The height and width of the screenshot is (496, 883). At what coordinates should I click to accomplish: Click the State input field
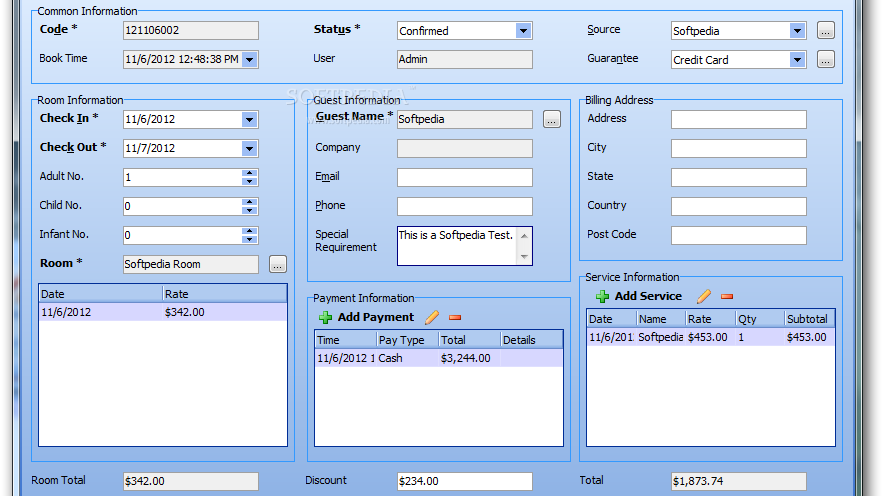click(738, 177)
